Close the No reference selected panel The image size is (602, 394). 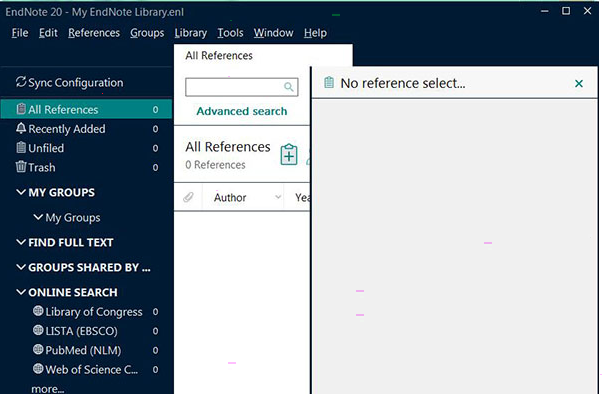click(579, 83)
